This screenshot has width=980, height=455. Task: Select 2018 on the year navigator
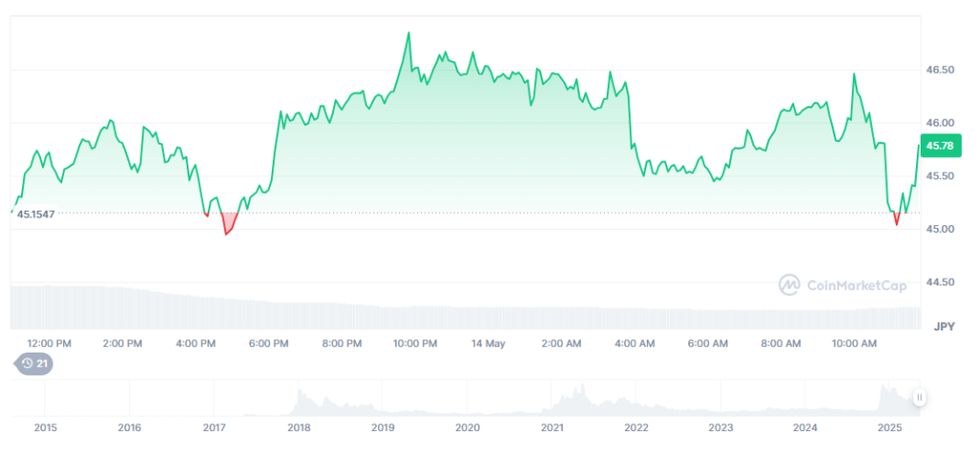tap(299, 427)
